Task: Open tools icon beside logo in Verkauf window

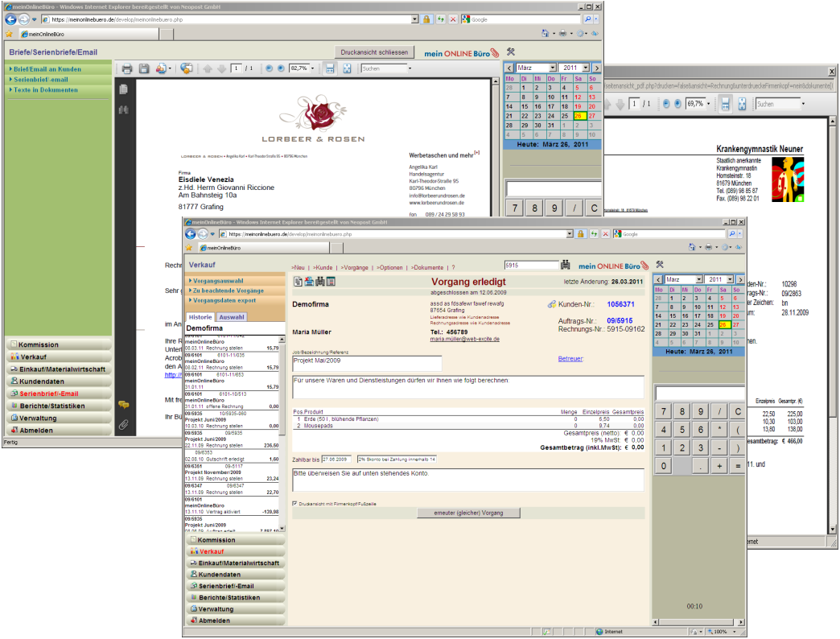Action: point(660,265)
